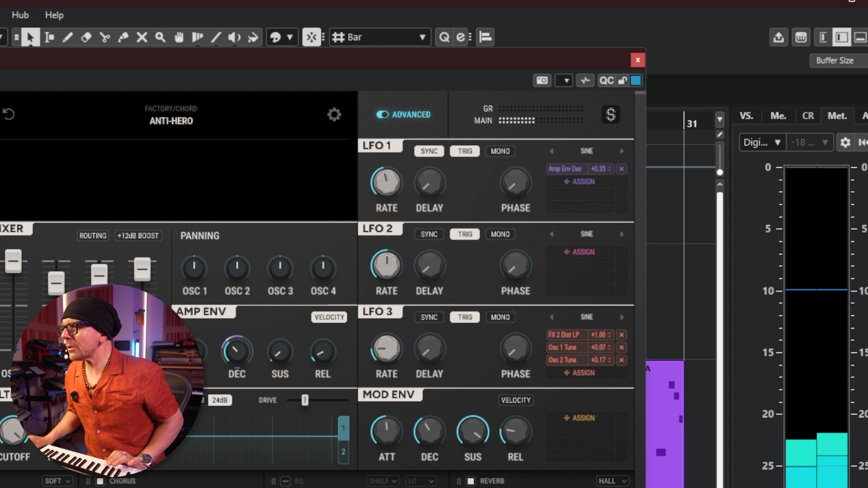Select the Glue tool
The height and width of the screenshot is (488, 868).
pyautogui.click(x=123, y=37)
